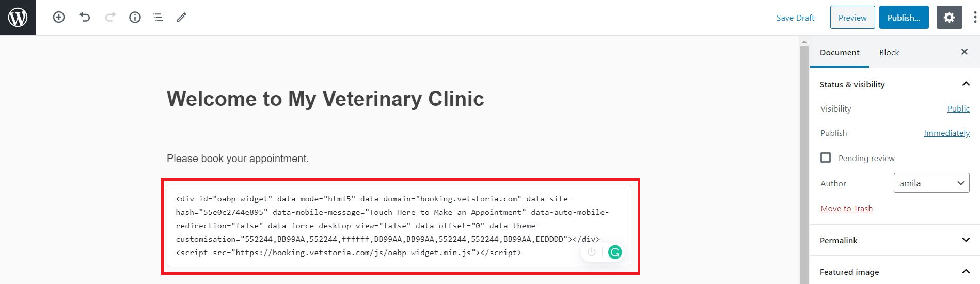This screenshot has width=980, height=284.
Task: Switch to the Block tab
Action: point(889,52)
